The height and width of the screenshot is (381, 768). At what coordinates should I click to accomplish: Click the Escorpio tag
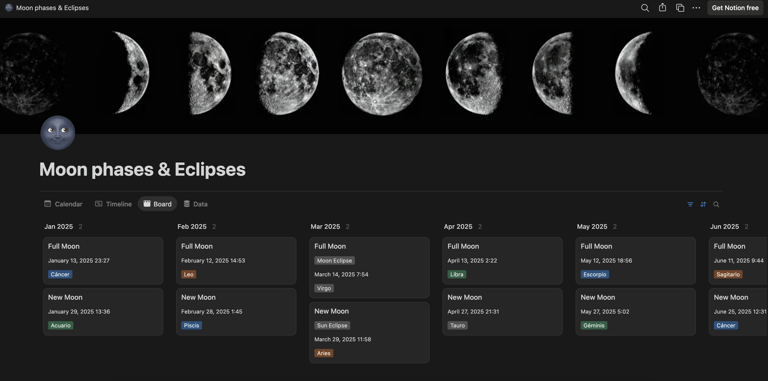point(595,274)
